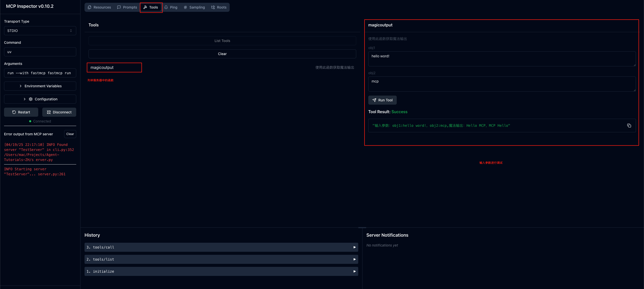This screenshot has height=289, width=644.
Task: Click the Restart button
Action: 21,112
